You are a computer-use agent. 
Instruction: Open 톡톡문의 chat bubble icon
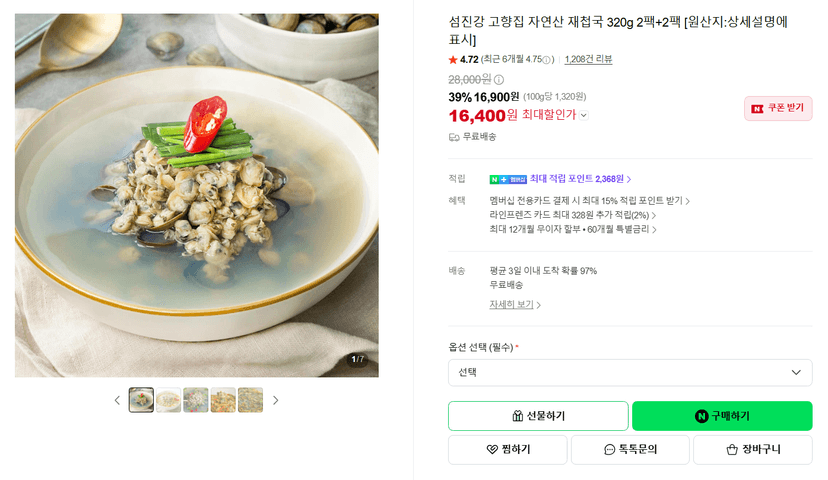609,449
